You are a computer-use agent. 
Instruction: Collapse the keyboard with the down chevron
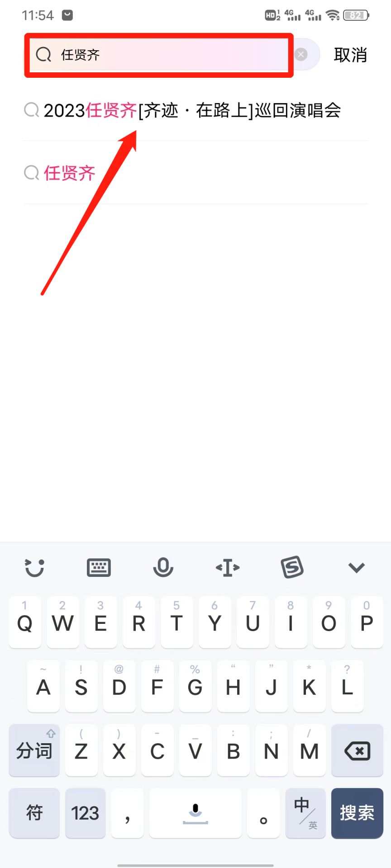(x=357, y=568)
